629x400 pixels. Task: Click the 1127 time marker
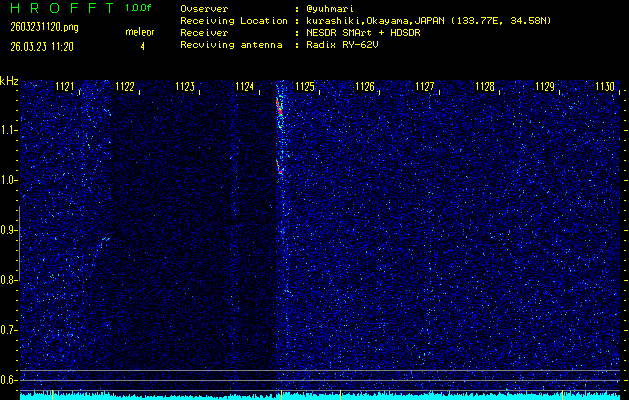click(x=425, y=87)
